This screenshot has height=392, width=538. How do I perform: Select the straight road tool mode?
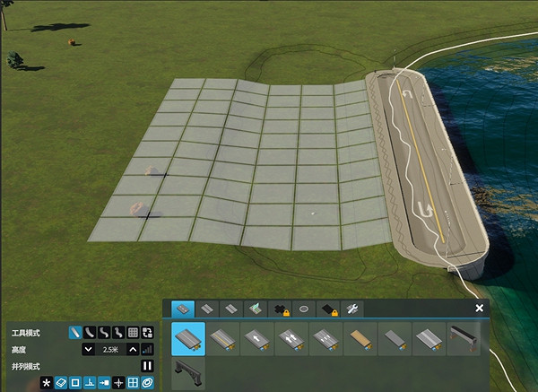75,333
